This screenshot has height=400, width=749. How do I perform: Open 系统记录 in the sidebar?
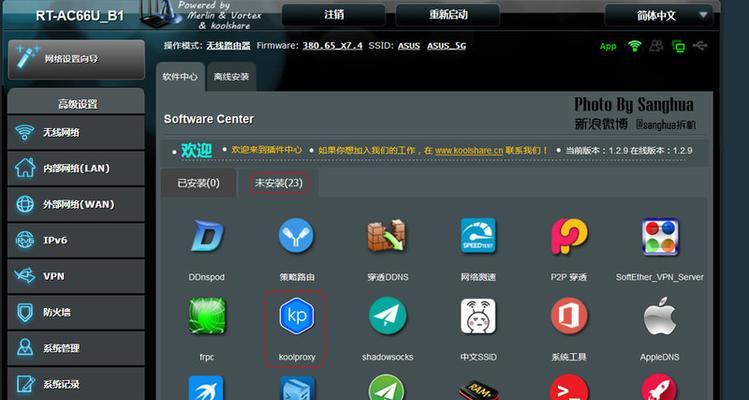click(x=76, y=384)
